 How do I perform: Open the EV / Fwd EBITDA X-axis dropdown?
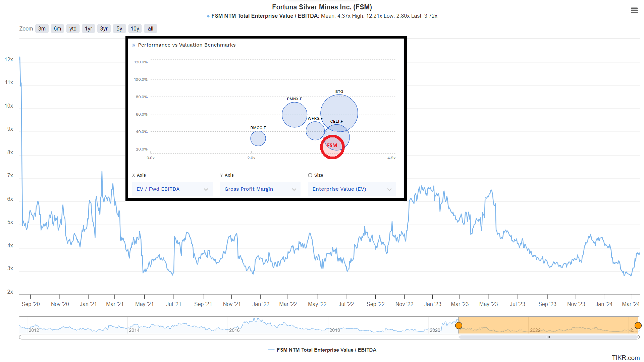tap(172, 189)
